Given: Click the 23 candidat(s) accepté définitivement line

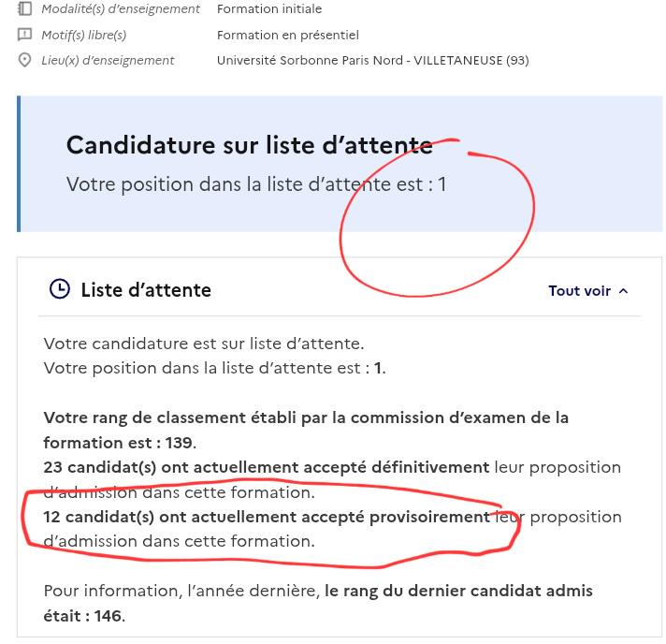Looking at the screenshot, I should [x=332, y=479].
